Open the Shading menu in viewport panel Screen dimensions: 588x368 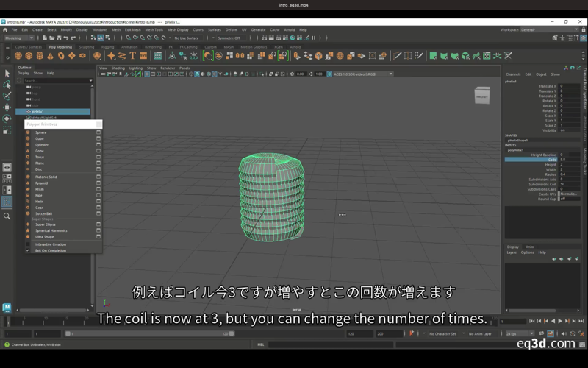[118, 68]
